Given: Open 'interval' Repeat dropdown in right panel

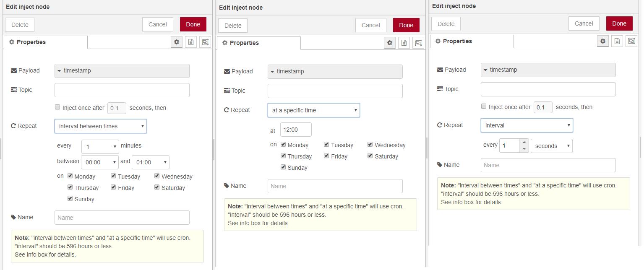Looking at the screenshot, I should 527,125.
